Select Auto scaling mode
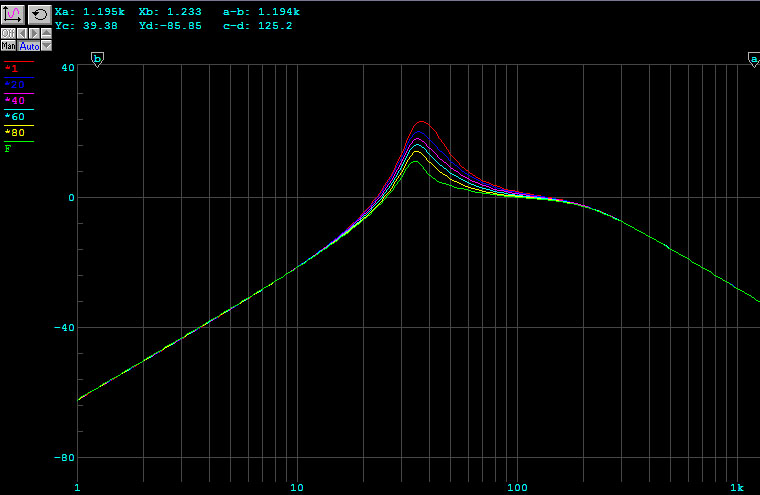This screenshot has width=760, height=495. click(29, 46)
